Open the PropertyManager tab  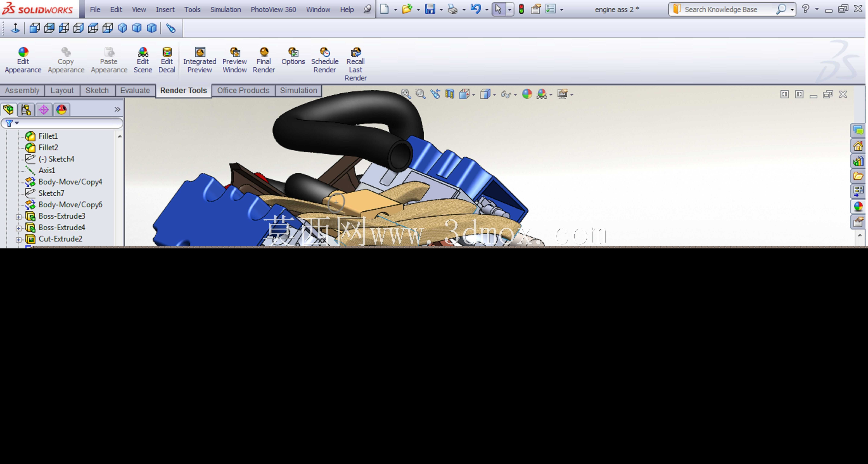click(26, 110)
